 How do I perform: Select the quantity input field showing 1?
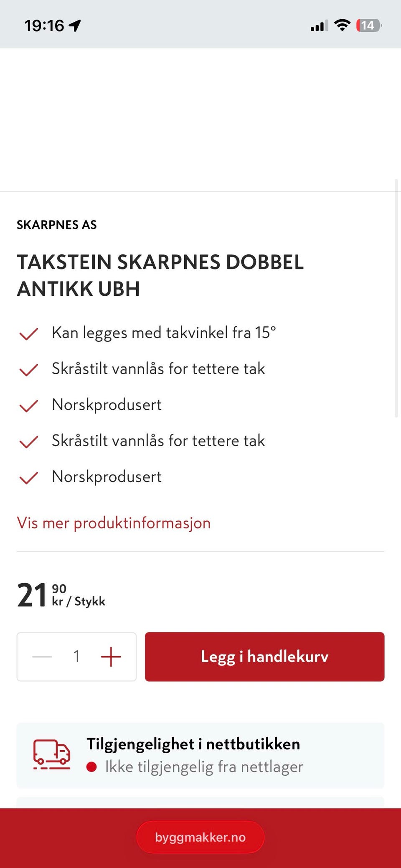tap(76, 657)
